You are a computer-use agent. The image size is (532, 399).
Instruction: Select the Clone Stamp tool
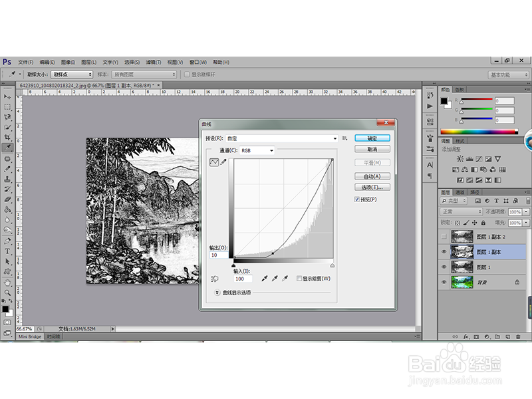click(x=7, y=179)
